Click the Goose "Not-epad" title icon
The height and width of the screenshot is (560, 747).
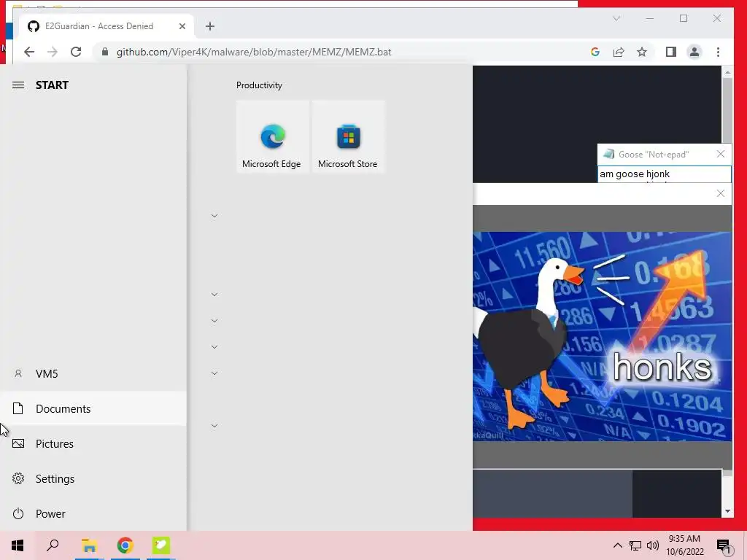(x=608, y=154)
